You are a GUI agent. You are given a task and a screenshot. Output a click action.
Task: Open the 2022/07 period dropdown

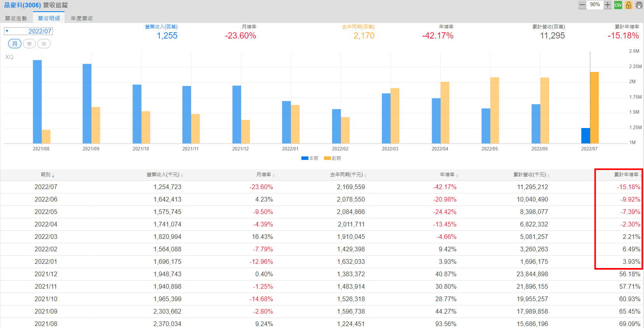click(x=28, y=31)
